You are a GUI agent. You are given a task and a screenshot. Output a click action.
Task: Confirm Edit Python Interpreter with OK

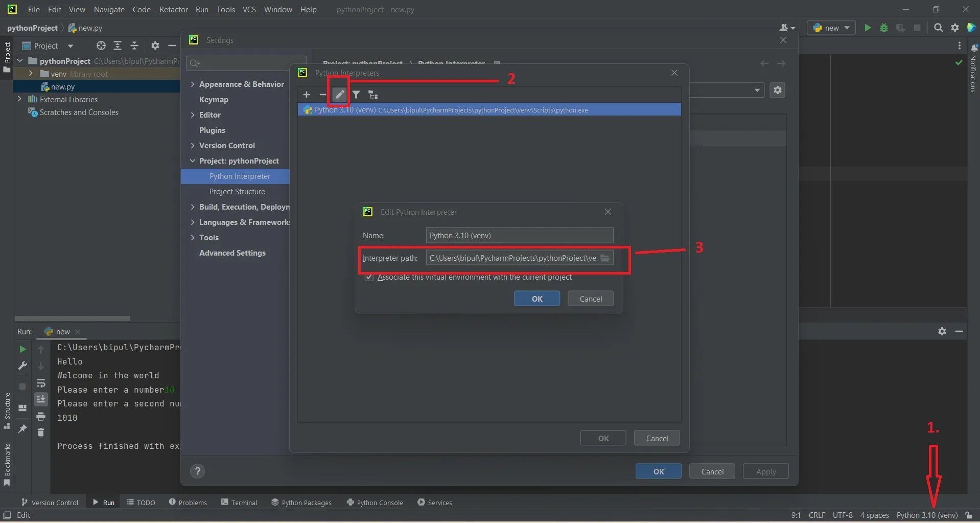click(x=537, y=299)
